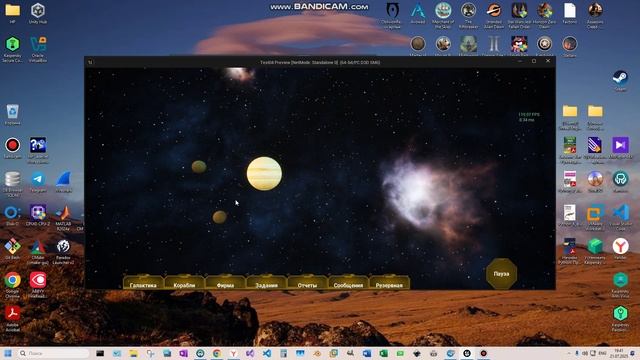This screenshot has width=640, height=360.
Task: Open the Steam desktop icon
Action: coord(620,80)
